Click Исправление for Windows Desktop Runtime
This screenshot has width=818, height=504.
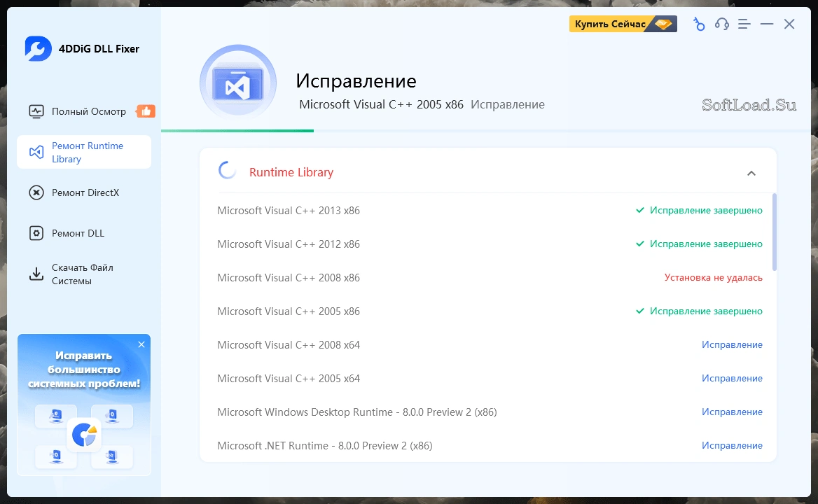(732, 412)
